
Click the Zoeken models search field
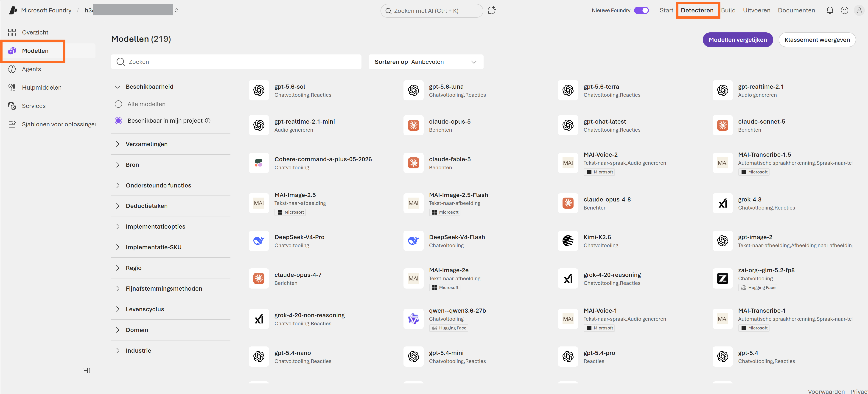coord(236,62)
